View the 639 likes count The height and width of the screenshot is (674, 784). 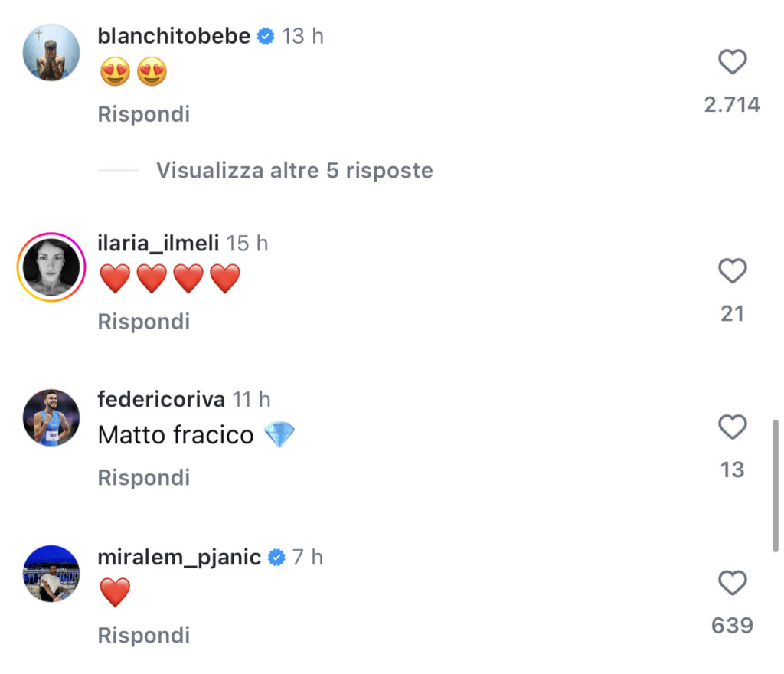[x=732, y=626]
